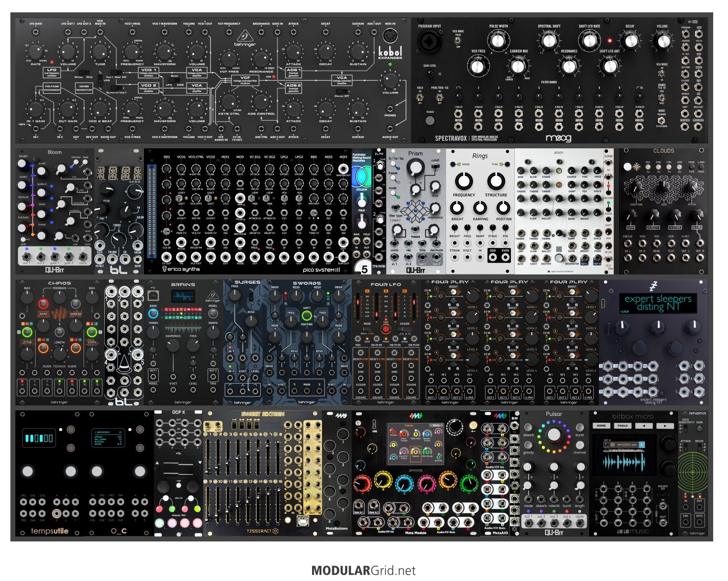
Task: Click the AUDIO OUT jack on Kobol Expander
Action: click(390, 129)
